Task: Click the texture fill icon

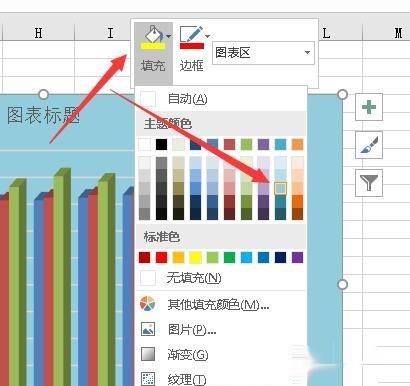Action: 148,379
